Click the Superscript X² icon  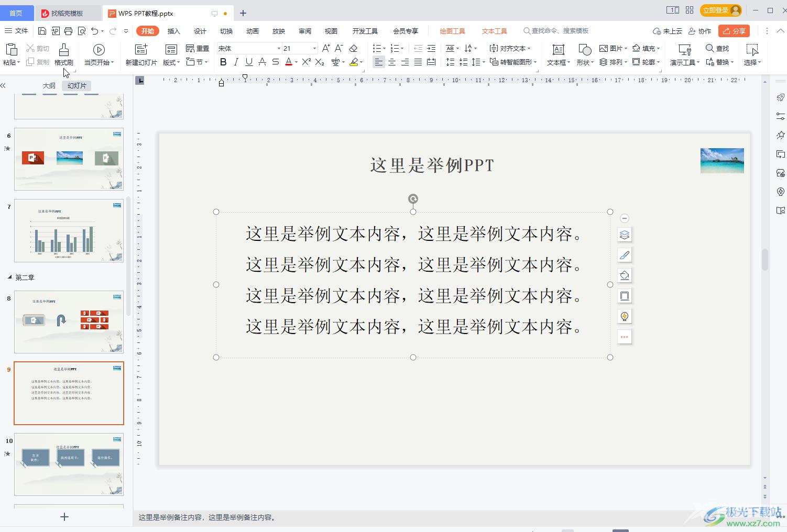[307, 62]
